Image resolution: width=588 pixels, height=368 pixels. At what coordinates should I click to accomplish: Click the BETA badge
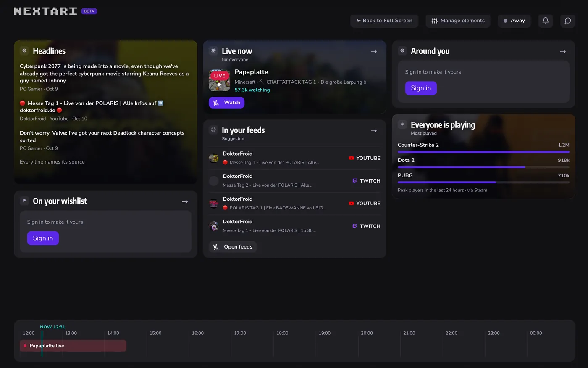89,11
